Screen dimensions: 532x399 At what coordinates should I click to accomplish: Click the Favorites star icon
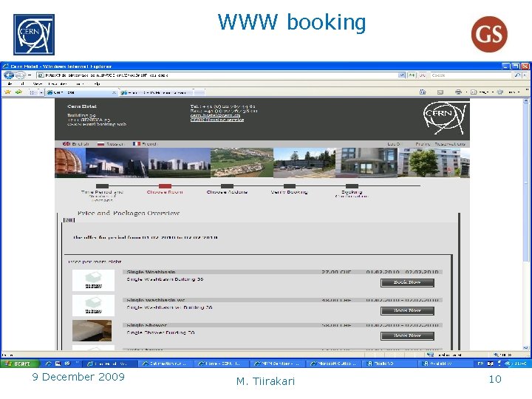8,92
